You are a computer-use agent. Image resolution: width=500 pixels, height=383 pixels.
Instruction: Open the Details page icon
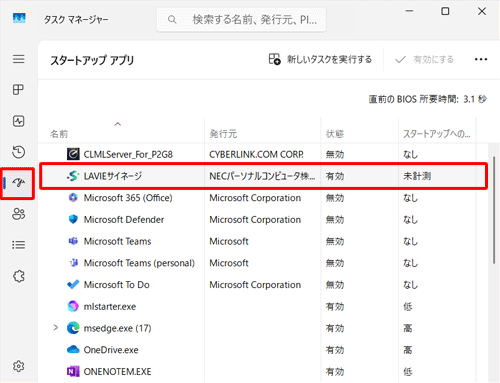[18, 245]
